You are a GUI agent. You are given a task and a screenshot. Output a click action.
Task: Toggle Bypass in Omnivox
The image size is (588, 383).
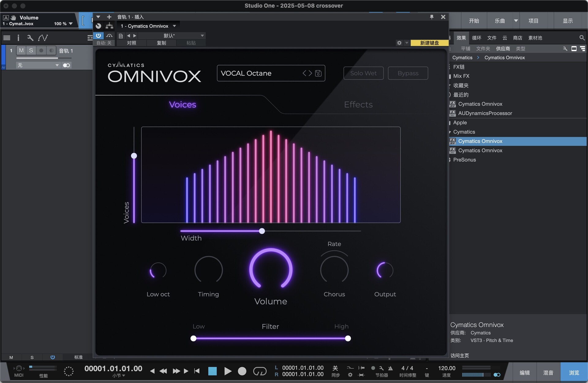[408, 73]
